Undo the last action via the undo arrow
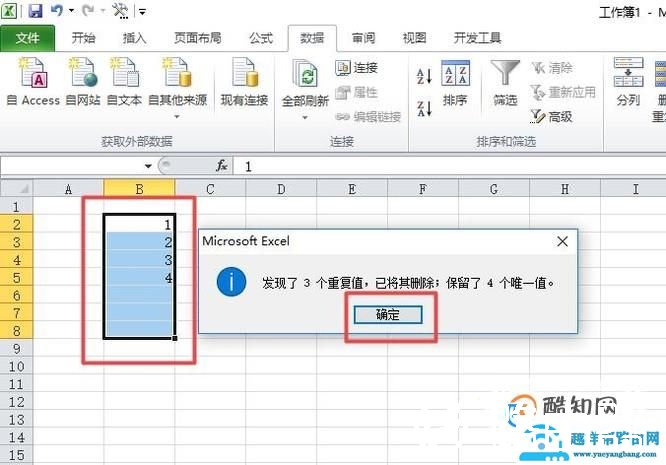 (x=57, y=10)
